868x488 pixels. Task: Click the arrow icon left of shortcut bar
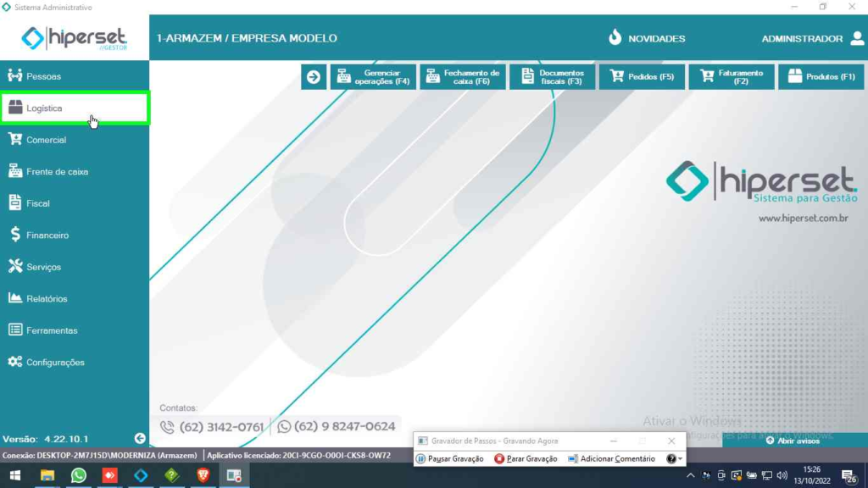pos(314,77)
